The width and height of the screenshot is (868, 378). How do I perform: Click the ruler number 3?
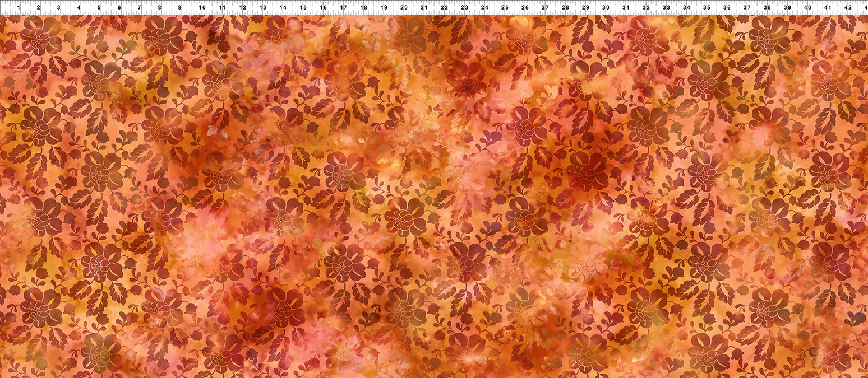click(x=59, y=8)
